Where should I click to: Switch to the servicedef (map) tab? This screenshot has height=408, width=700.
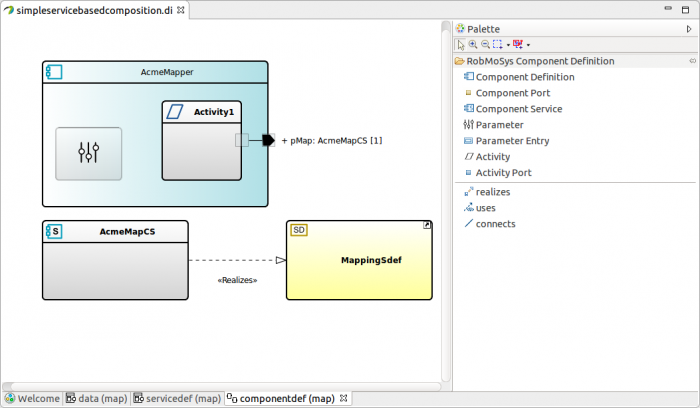click(x=182, y=398)
